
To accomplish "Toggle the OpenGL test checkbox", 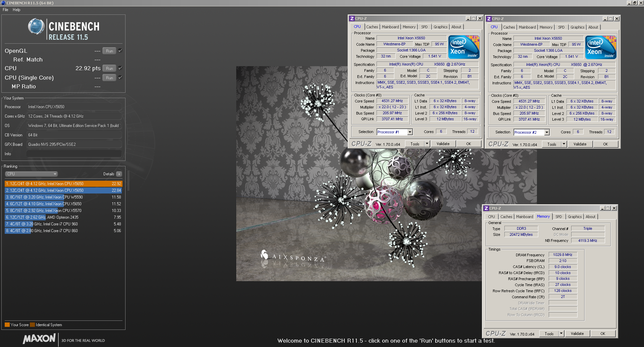I will coord(120,51).
